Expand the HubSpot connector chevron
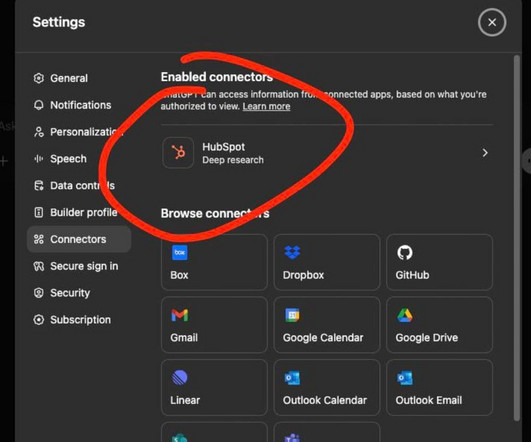Screen dimensions: 531x442 click(x=485, y=153)
